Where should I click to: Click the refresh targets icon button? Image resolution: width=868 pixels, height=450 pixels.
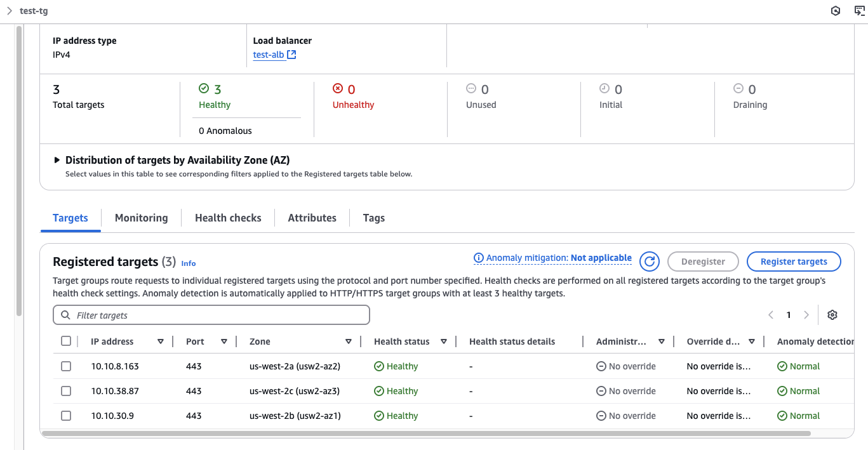(x=649, y=261)
